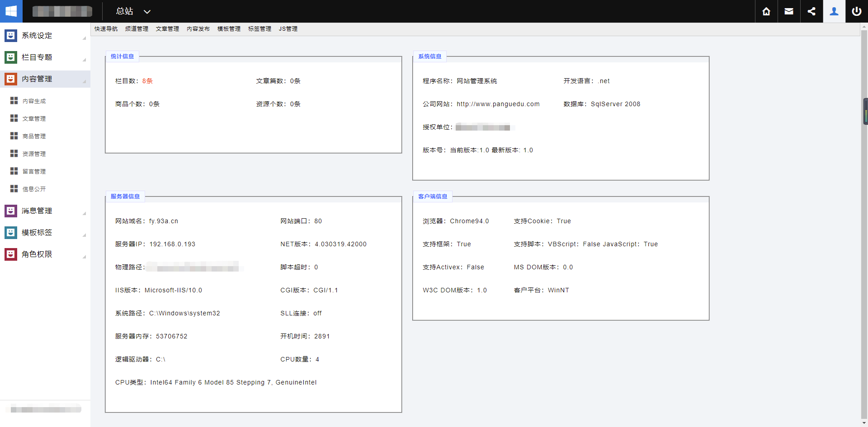Collapse the 内容管理 menu section
868x427 pixels.
pyautogui.click(x=45, y=79)
